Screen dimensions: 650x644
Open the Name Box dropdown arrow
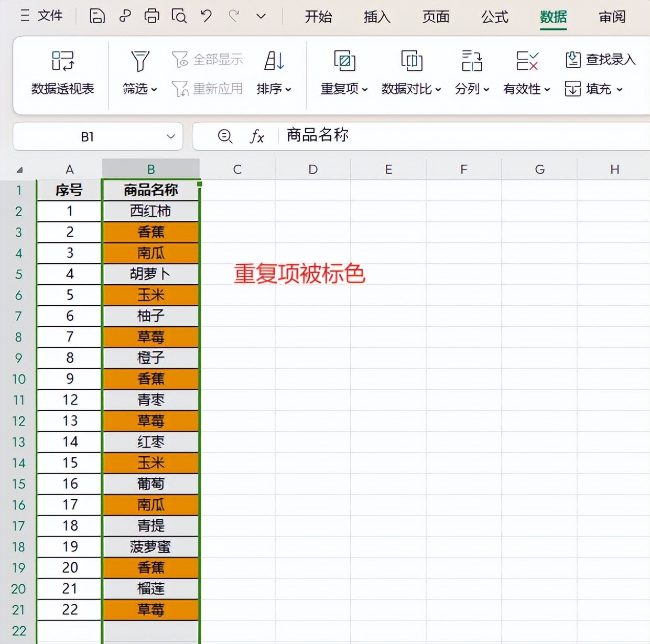170,136
